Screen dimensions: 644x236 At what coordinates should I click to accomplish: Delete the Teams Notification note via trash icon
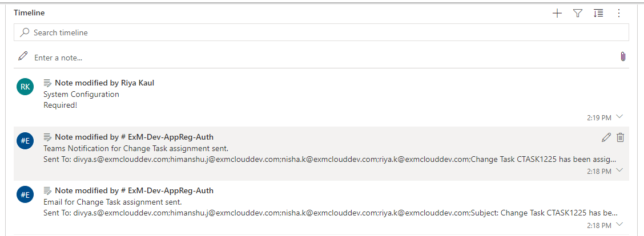[620, 137]
